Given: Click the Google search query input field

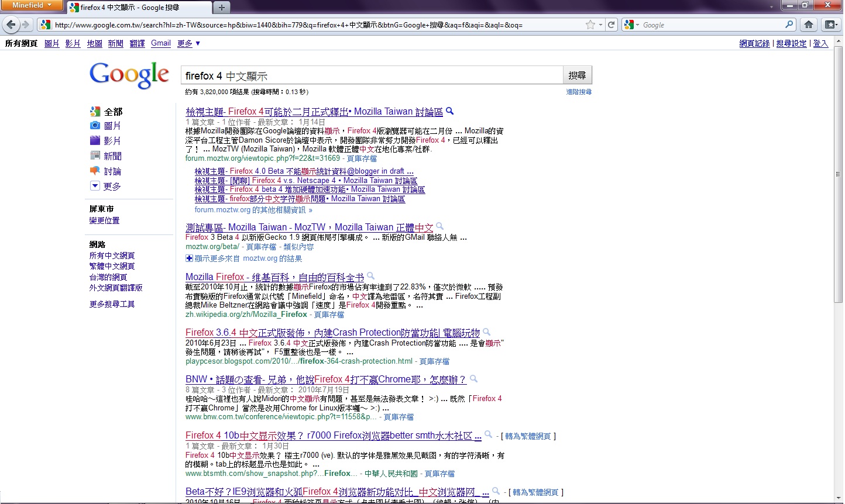Looking at the screenshot, I should coord(372,76).
